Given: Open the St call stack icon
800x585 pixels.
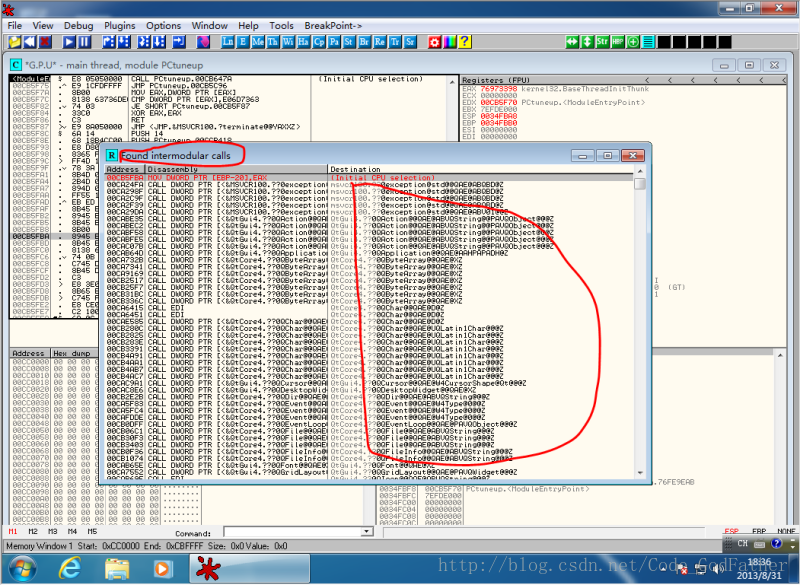Looking at the screenshot, I should point(349,42).
